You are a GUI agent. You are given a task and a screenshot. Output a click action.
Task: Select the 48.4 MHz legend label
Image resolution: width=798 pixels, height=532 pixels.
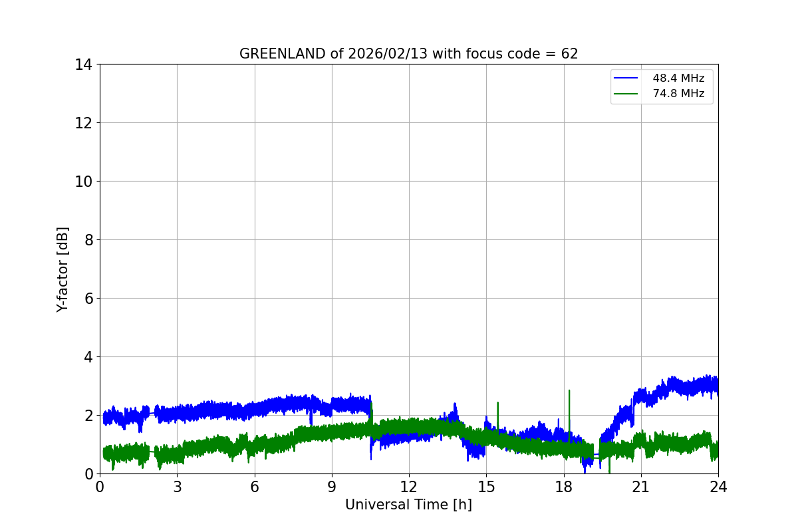point(678,78)
